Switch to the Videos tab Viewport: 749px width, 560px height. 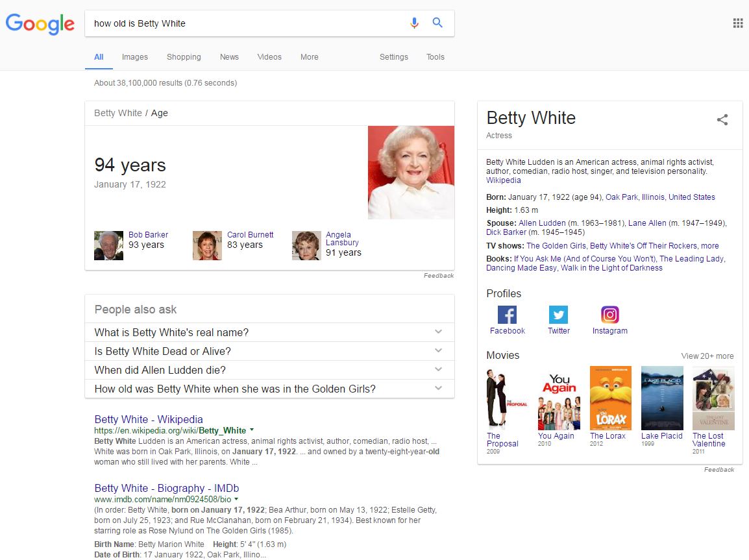click(x=269, y=57)
